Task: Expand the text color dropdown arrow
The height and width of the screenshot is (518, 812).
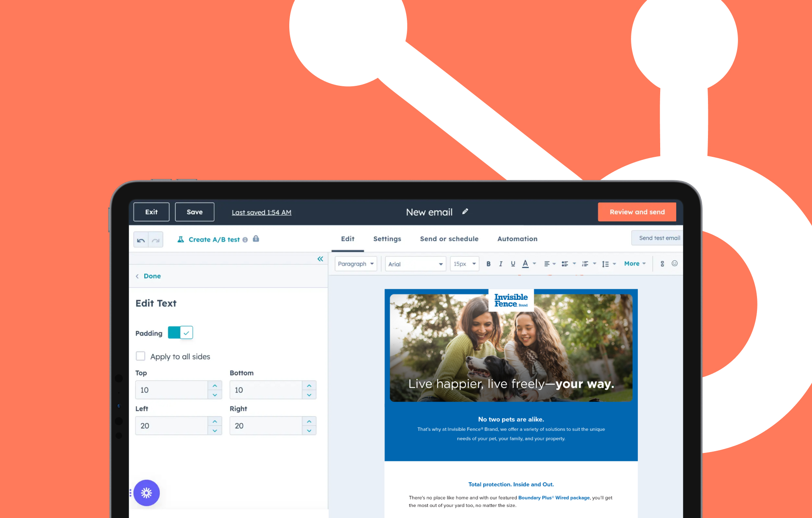Action: click(x=535, y=263)
